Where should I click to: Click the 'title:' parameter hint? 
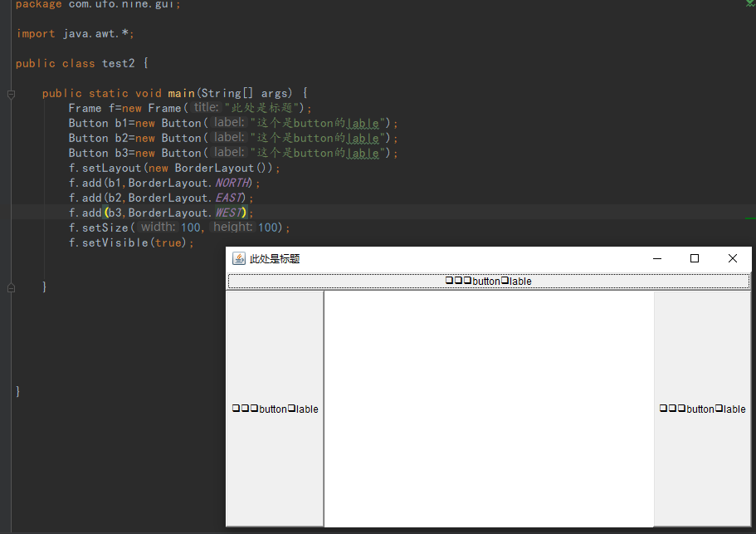207,108
